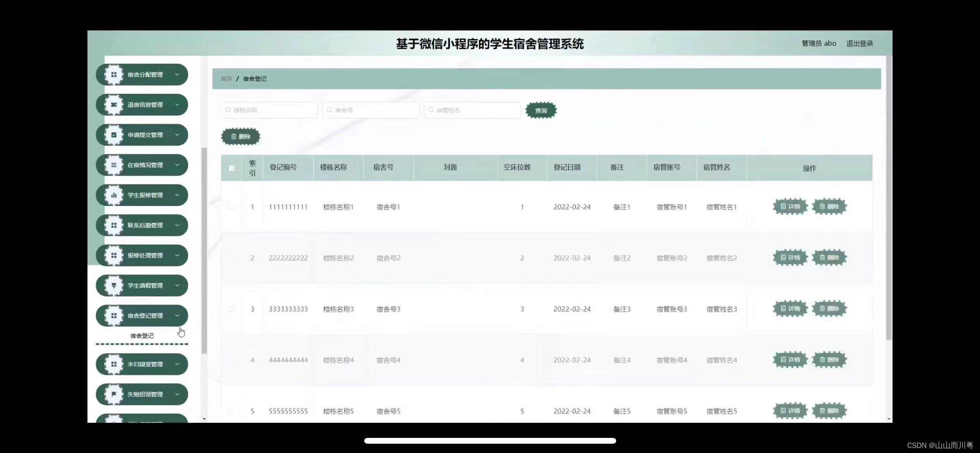The width and height of the screenshot is (980, 453).
Task: Click the 未归寝室管理 grid icon
Action: (114, 364)
